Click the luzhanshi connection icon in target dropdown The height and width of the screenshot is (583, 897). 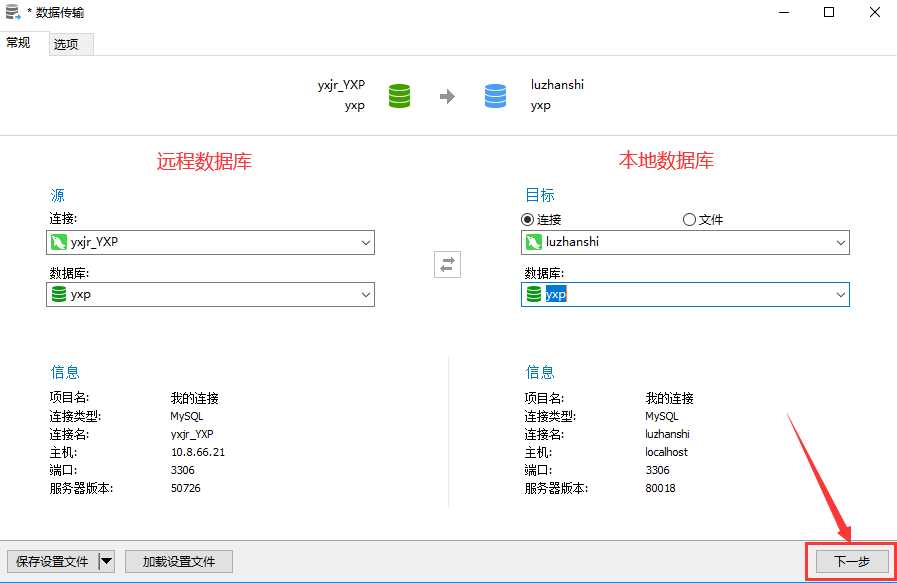pos(532,242)
